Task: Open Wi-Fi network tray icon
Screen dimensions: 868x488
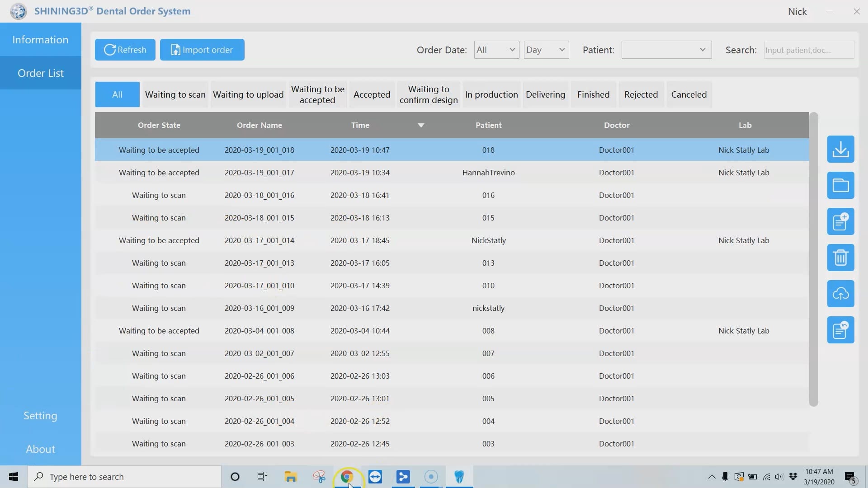Action: point(767,477)
